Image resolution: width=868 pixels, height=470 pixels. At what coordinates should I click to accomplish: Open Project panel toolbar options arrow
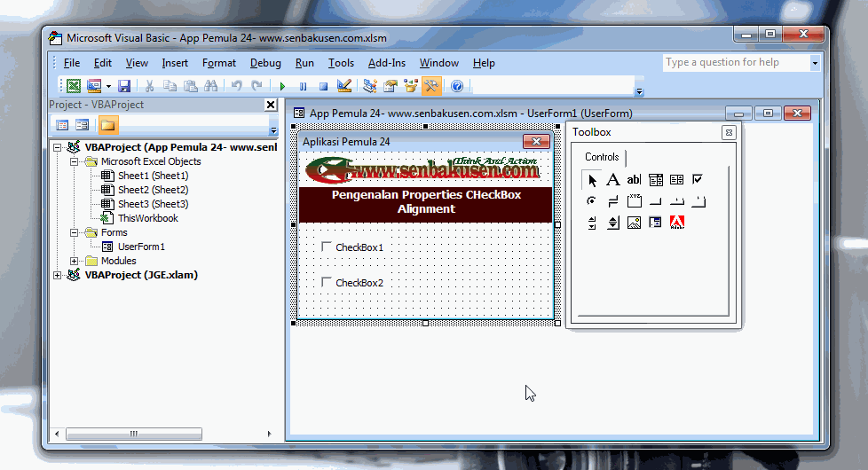pos(273,130)
